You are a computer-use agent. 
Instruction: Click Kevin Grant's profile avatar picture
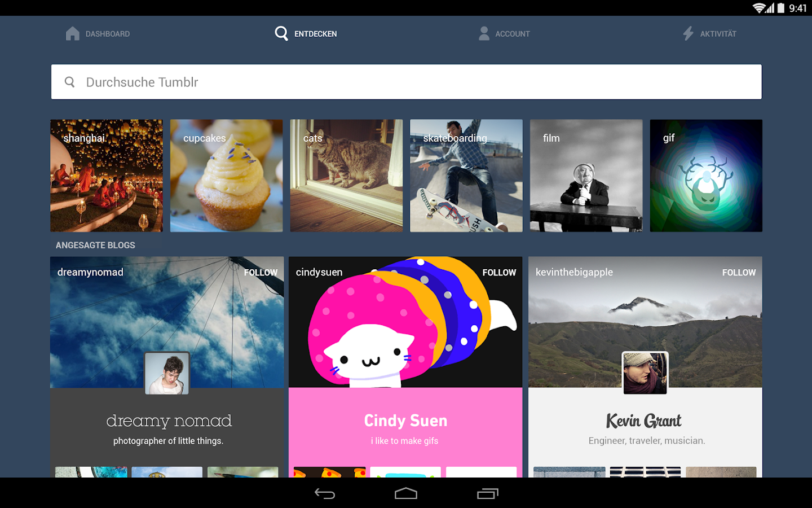(645, 373)
